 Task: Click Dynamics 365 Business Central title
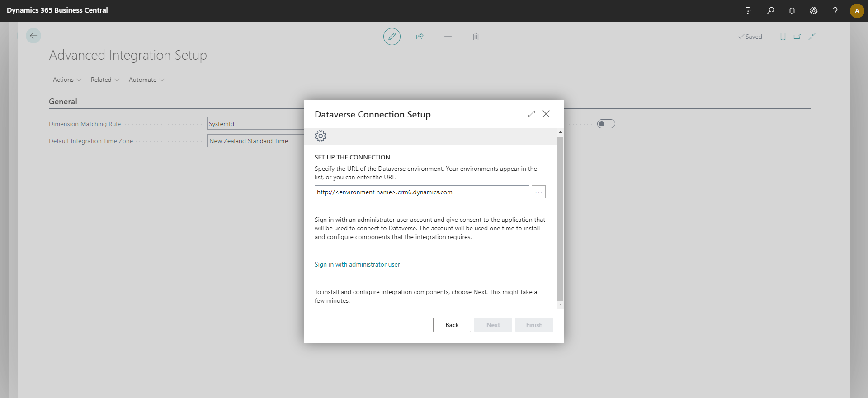click(57, 10)
